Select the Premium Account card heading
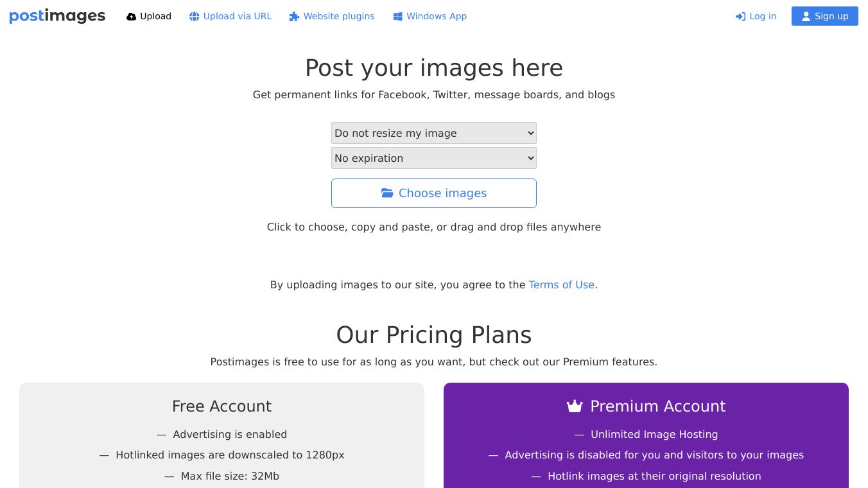This screenshot has height=488, width=868. [x=646, y=406]
